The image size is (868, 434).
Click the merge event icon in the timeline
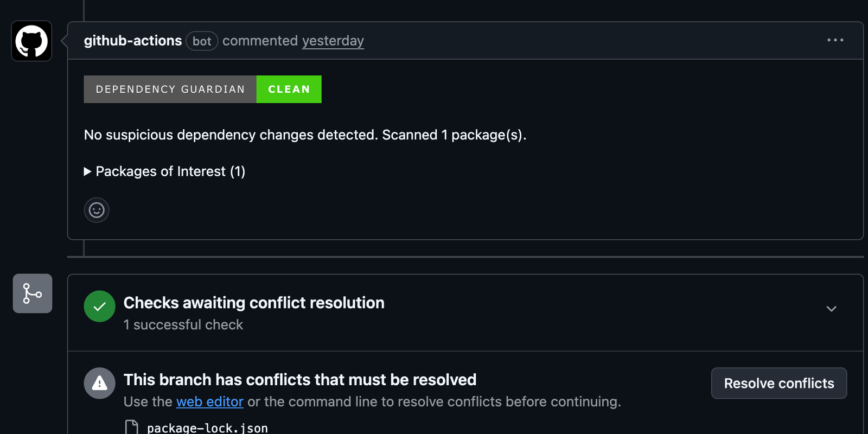pos(32,293)
